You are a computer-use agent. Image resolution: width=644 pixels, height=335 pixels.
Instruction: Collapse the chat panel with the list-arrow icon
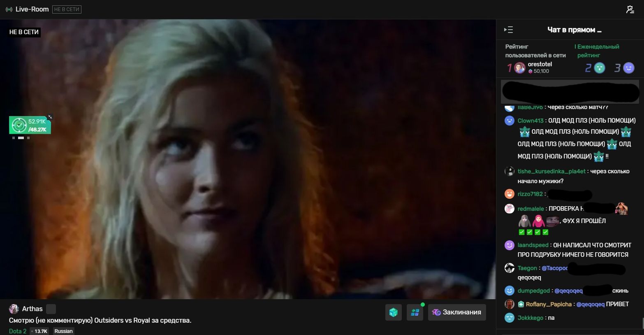[x=508, y=30]
